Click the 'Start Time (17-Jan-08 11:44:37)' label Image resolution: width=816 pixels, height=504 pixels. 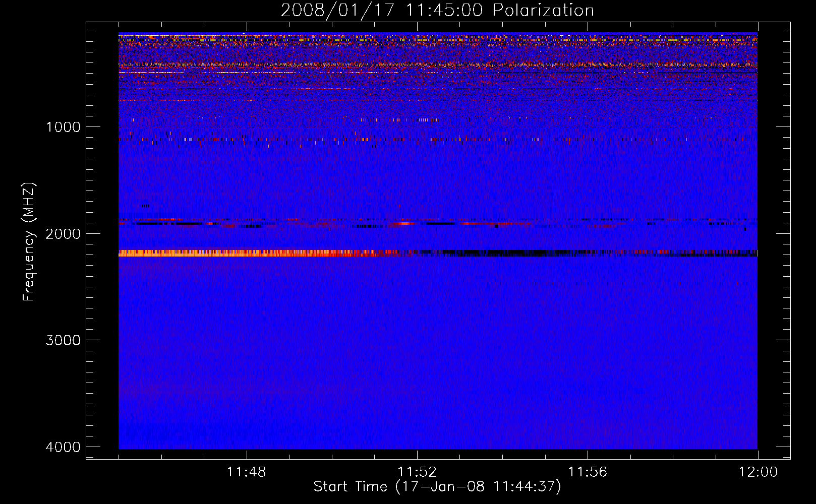click(437, 487)
